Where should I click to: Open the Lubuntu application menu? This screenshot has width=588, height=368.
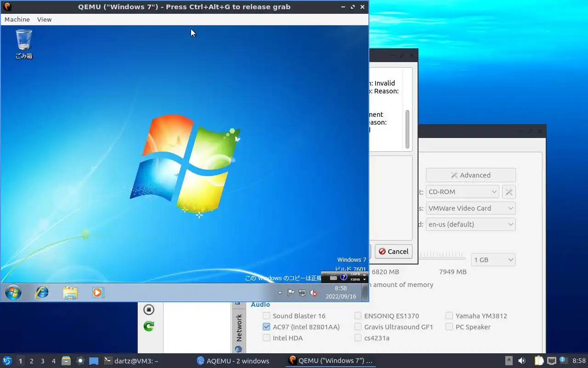[x=7, y=361]
